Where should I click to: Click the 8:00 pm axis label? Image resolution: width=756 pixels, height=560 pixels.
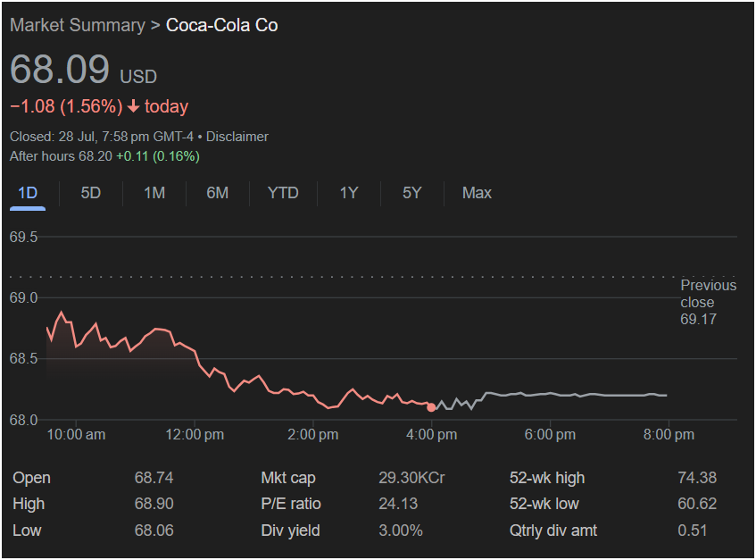669,435
